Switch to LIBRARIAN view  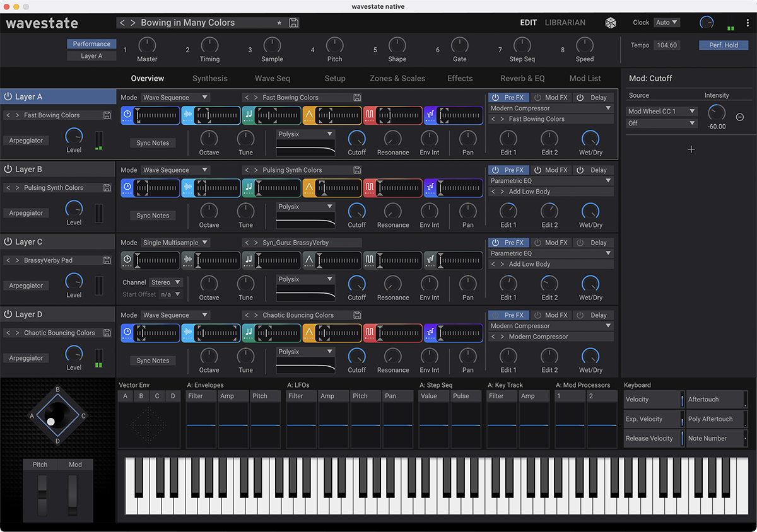click(x=565, y=23)
